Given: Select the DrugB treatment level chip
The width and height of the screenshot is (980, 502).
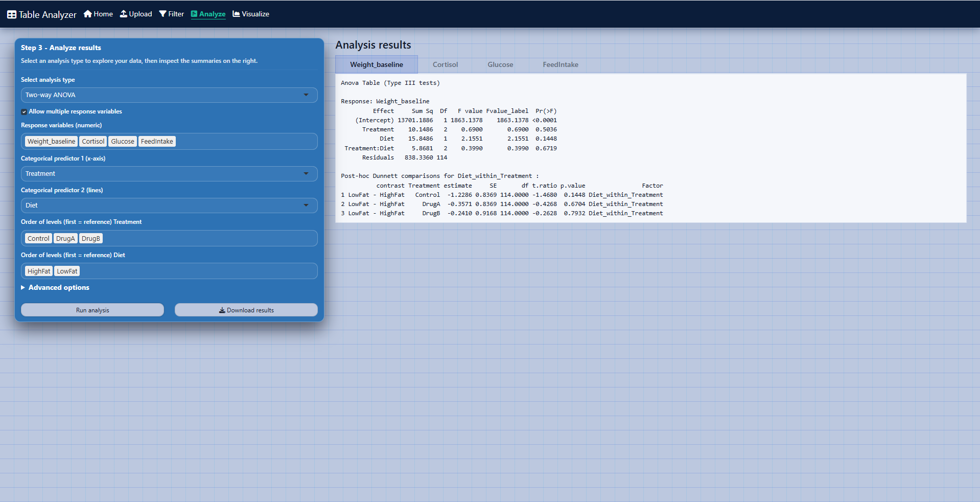Looking at the screenshot, I should (x=91, y=238).
